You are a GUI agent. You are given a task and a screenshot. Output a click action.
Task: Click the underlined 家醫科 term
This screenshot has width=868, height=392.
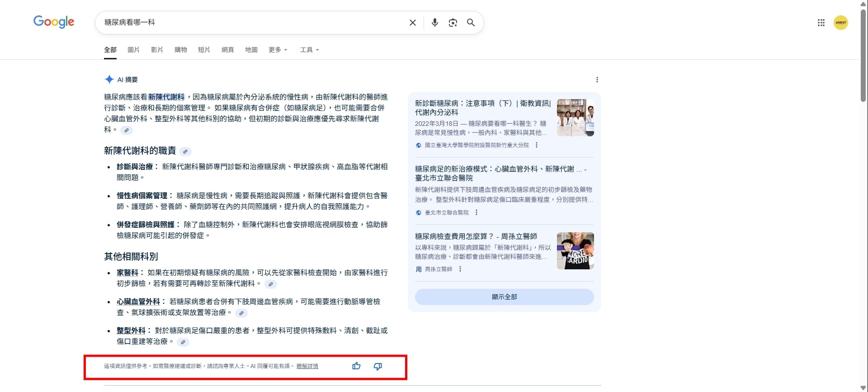point(127,272)
